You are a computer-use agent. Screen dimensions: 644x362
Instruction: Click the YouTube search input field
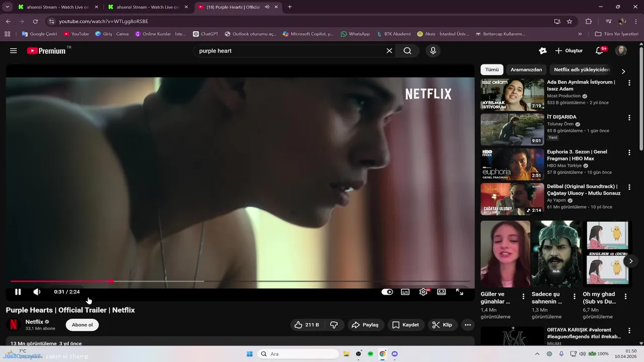click(291, 51)
